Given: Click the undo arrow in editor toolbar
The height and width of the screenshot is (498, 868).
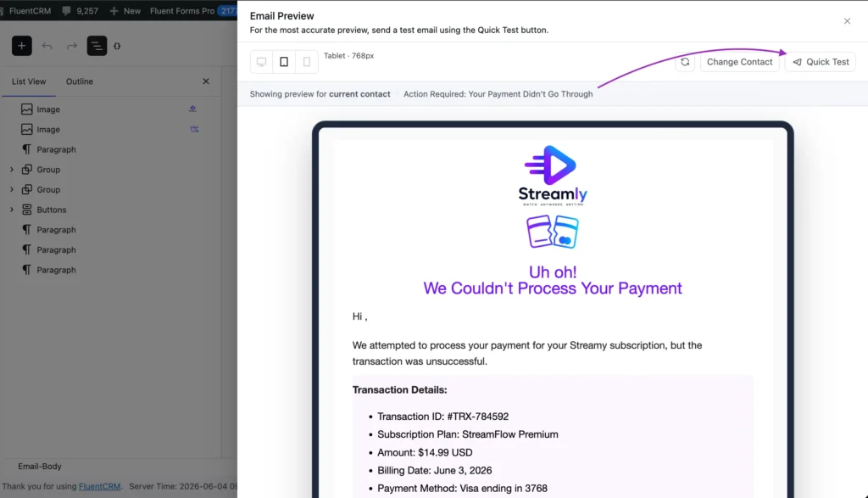Looking at the screenshot, I should click(x=47, y=46).
